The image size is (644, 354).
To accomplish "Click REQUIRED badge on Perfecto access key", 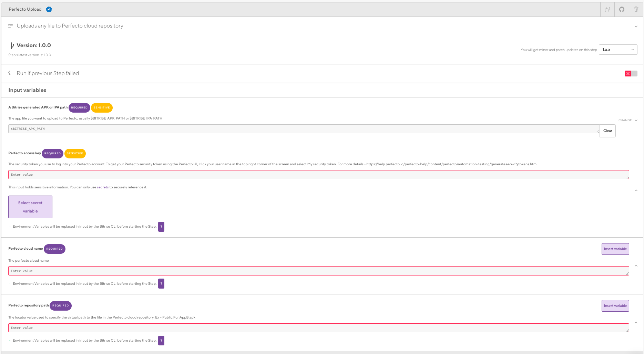I will tap(52, 154).
